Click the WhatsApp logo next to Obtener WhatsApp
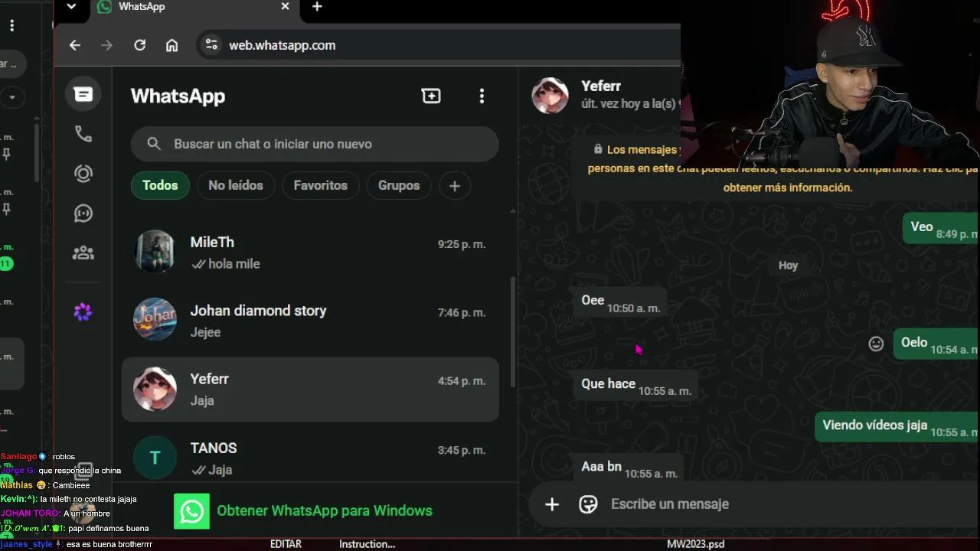Viewport: 980px width, 551px height. point(191,511)
